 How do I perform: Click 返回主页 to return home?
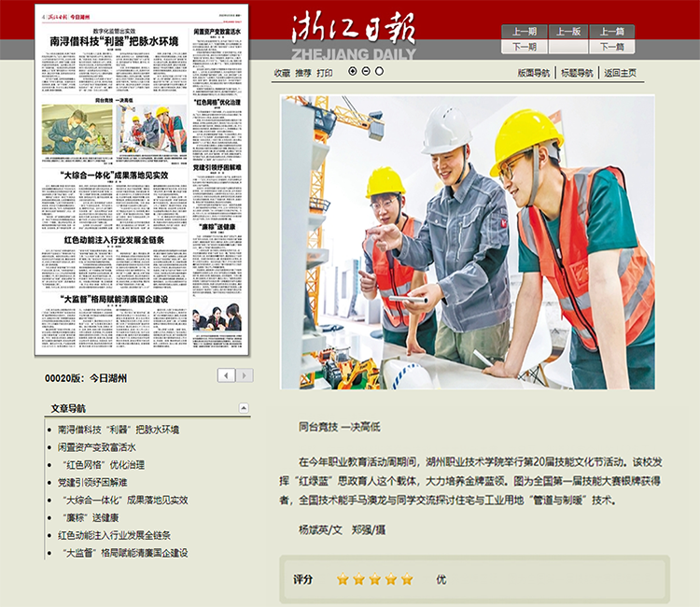(620, 73)
